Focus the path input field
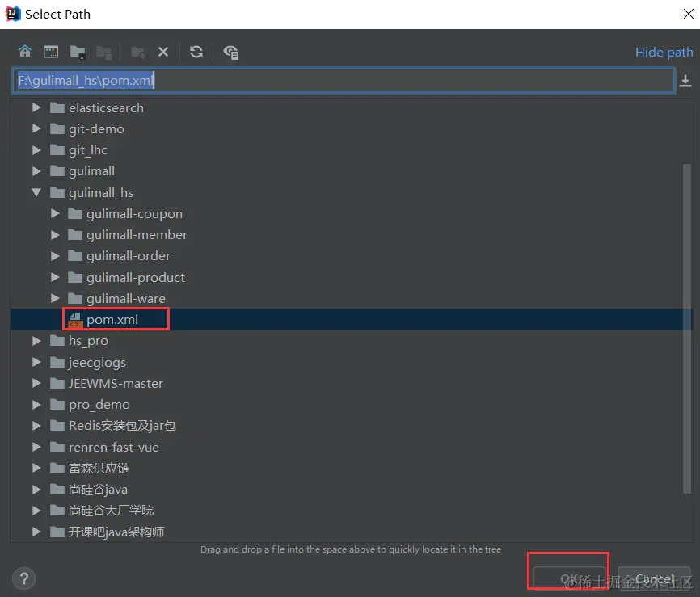The width and height of the screenshot is (700, 597). click(x=343, y=80)
